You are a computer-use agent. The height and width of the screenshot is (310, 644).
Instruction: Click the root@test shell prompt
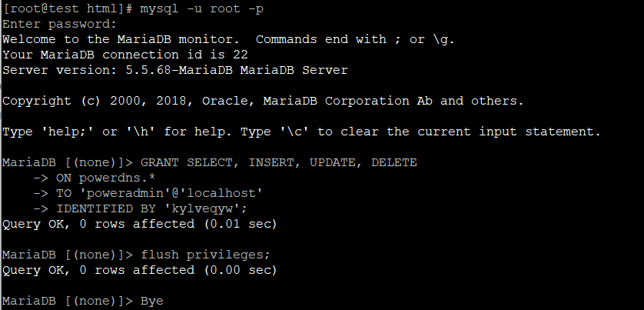click(x=69, y=8)
